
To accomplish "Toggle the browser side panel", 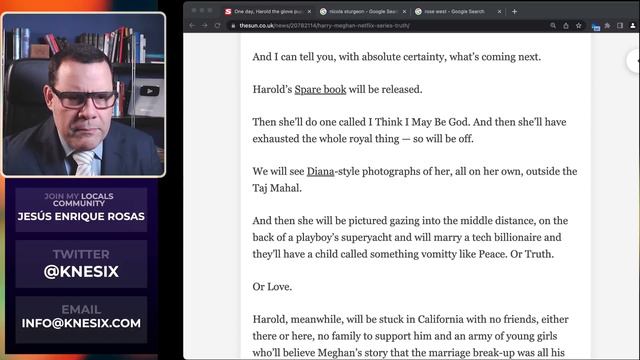I will (x=620, y=25).
